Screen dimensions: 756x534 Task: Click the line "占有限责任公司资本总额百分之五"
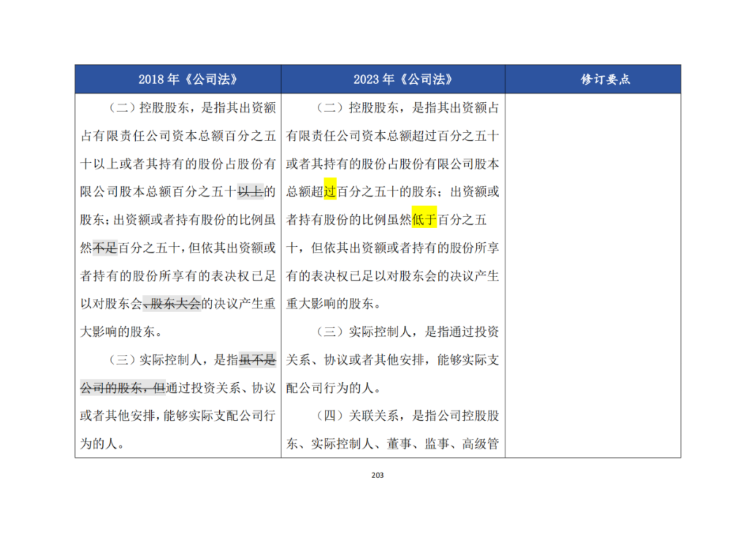[178, 136]
